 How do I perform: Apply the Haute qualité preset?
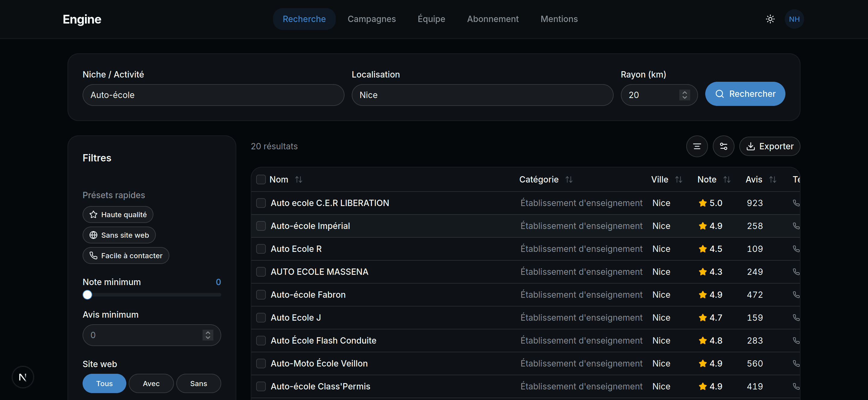[118, 214]
